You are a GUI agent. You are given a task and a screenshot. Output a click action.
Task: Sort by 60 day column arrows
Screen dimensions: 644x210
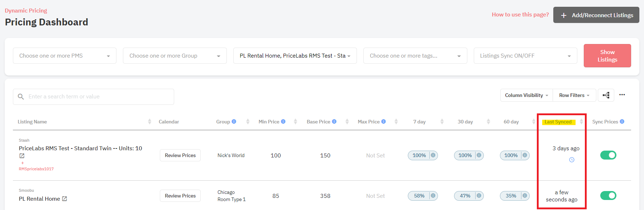pos(534,122)
